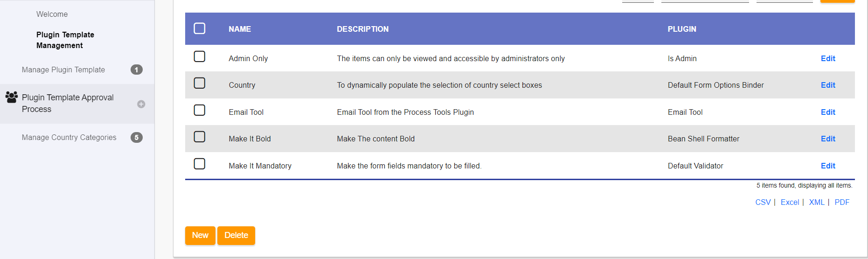Expand Plugin Template Approval Process with plus icon
Viewport: 868px width, 259px height.
point(141,104)
